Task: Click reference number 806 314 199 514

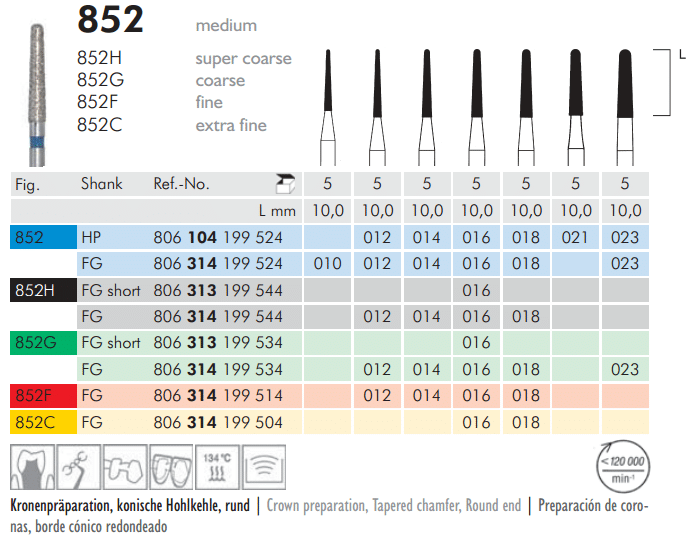Action: 218,396
